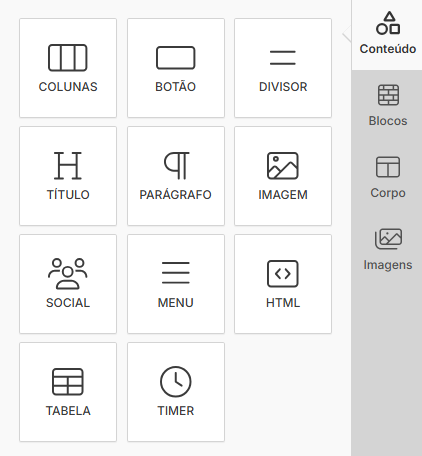The width and height of the screenshot is (422, 456).
Task: Open the Conteúdo tab
Action: [387, 34]
